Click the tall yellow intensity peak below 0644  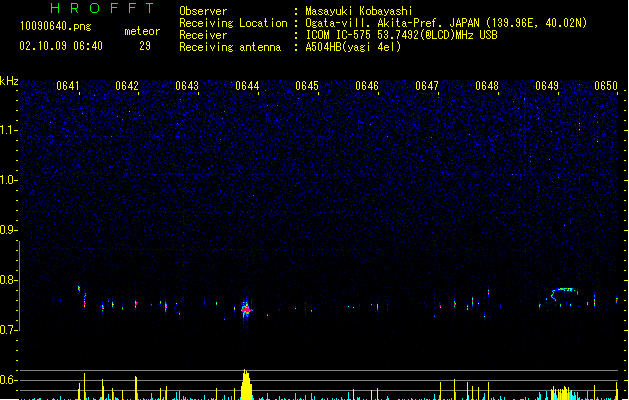(x=246, y=385)
